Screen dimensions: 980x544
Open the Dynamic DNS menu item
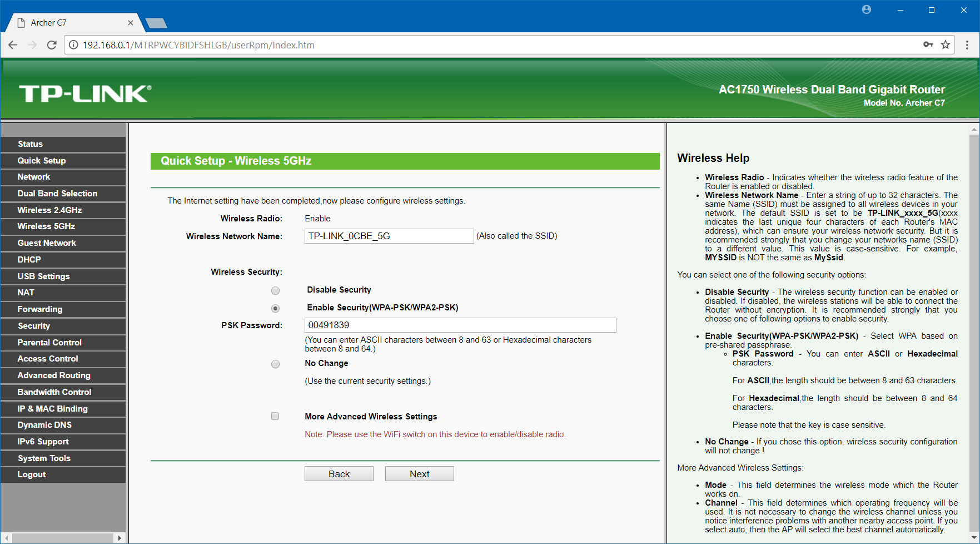[x=63, y=425]
